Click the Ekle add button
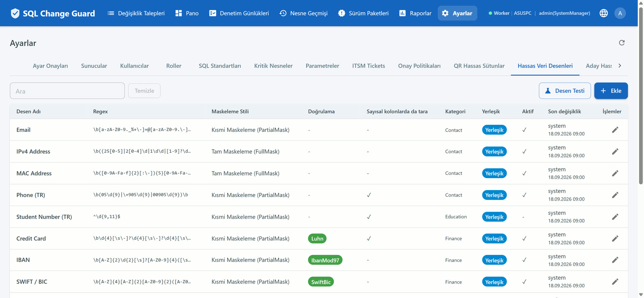644x298 pixels. [611, 91]
